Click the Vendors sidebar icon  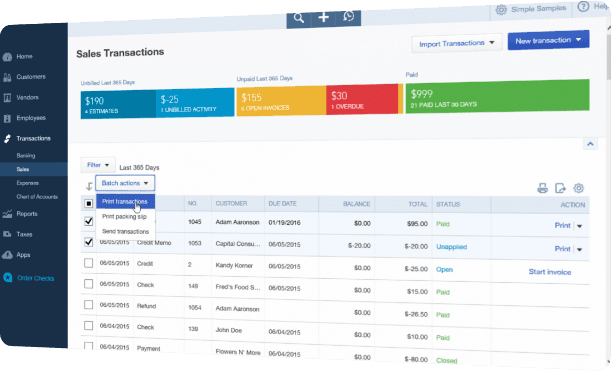7,98
